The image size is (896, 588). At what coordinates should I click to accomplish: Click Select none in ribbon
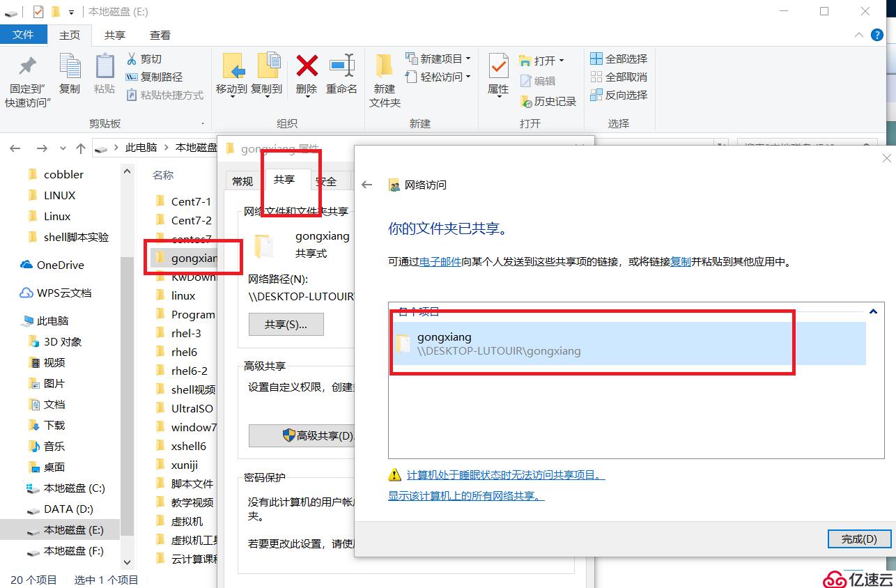click(619, 77)
